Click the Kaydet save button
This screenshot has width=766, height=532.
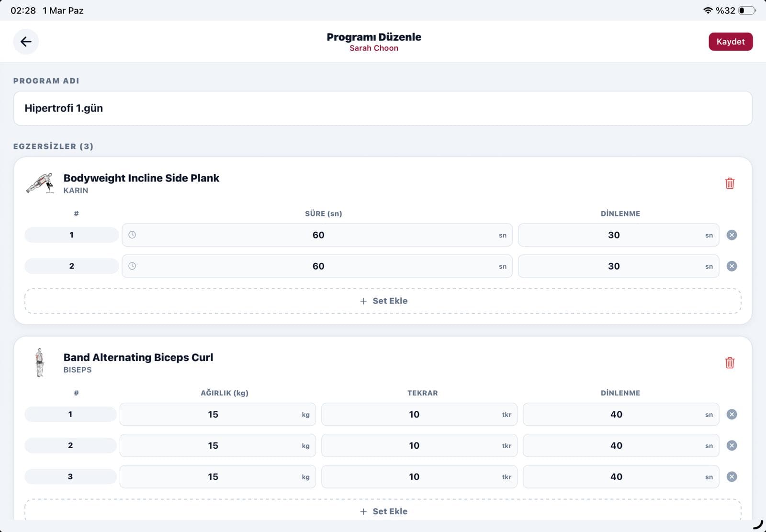pos(730,42)
